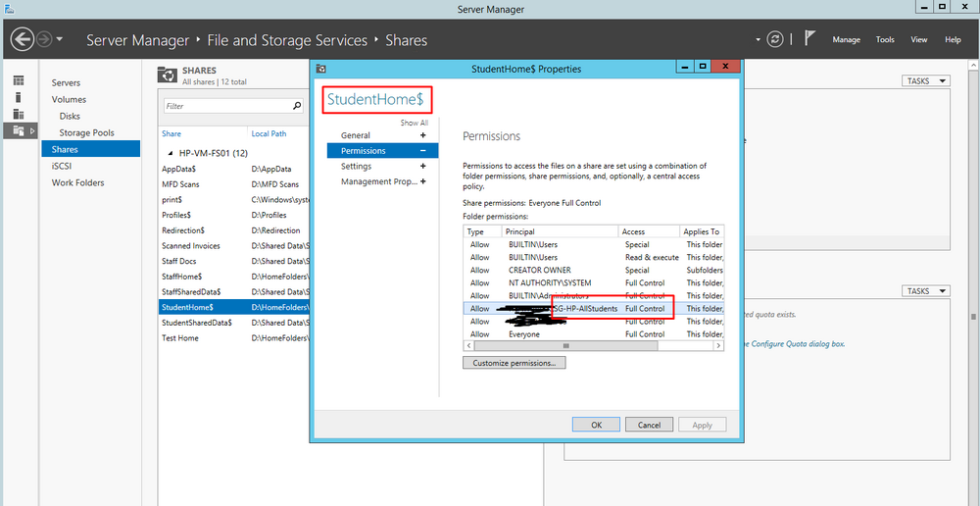Viewport: 980px width, 506px height.
Task: Collapse the HP-VM-FS01 server group
Action: pyautogui.click(x=171, y=153)
